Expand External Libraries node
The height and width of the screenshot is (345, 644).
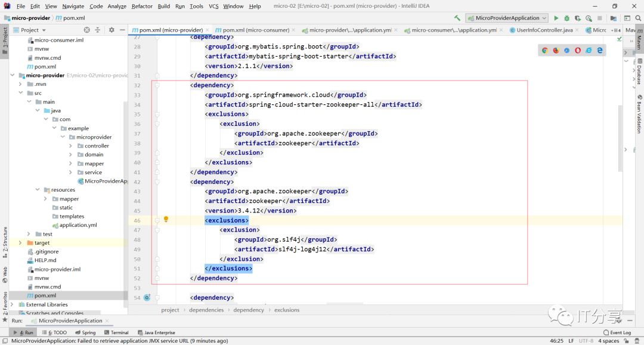13,304
